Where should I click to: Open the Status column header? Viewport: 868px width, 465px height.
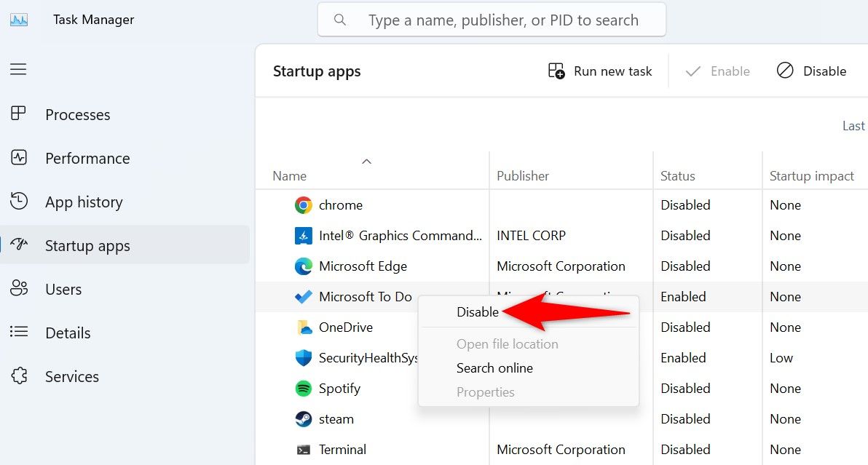click(x=677, y=175)
